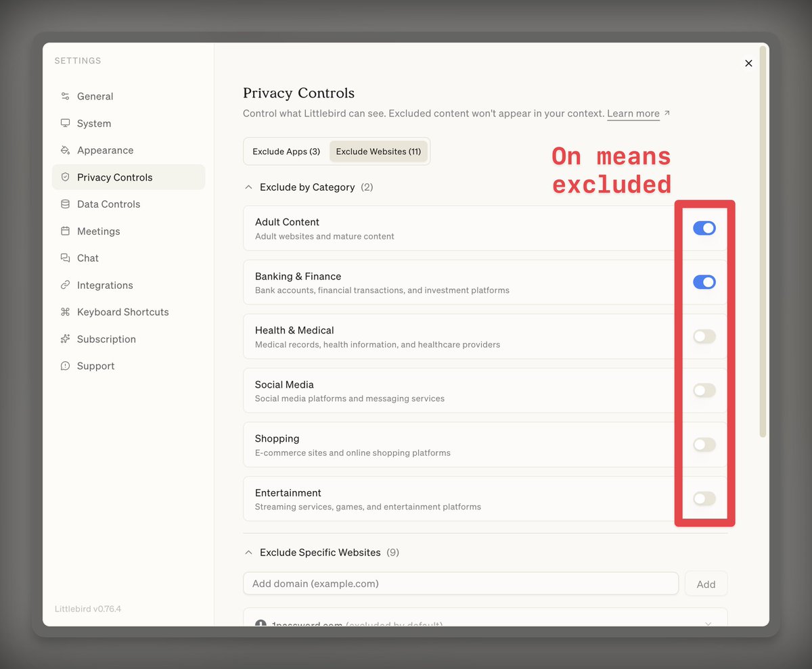Select Privacy Controls in sidebar
The width and height of the screenshot is (812, 669).
click(x=129, y=177)
